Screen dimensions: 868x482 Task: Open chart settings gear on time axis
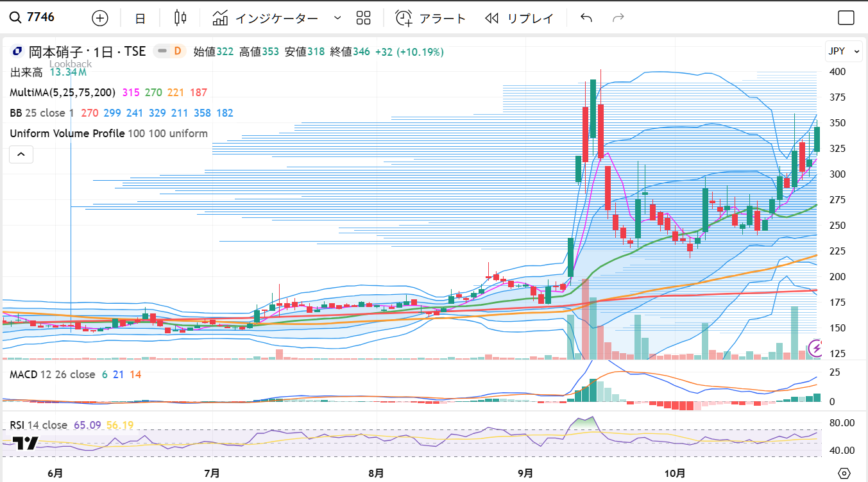(x=844, y=474)
